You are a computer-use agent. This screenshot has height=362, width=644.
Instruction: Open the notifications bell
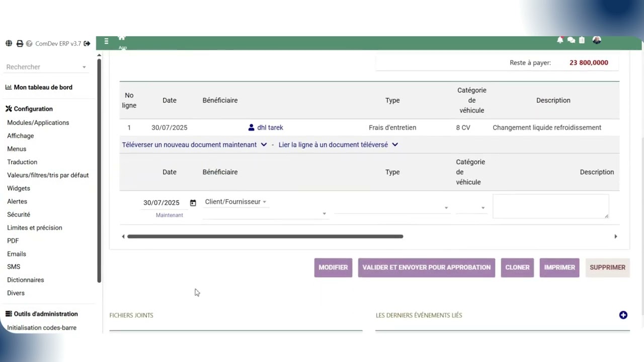coord(560,40)
